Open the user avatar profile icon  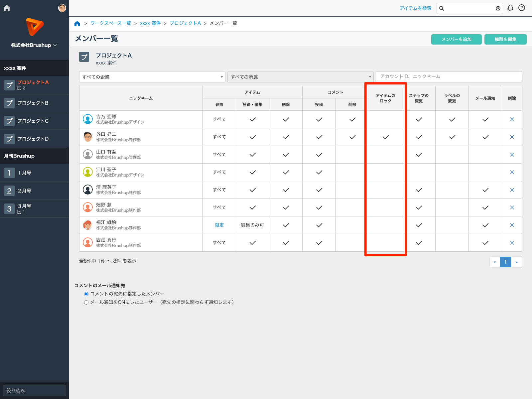click(x=62, y=8)
